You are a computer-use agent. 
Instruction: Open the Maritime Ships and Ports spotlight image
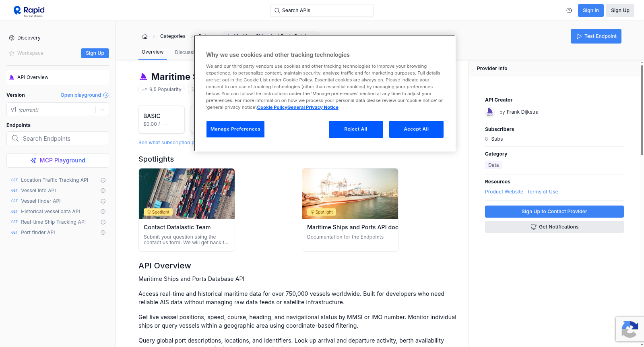tap(350, 193)
